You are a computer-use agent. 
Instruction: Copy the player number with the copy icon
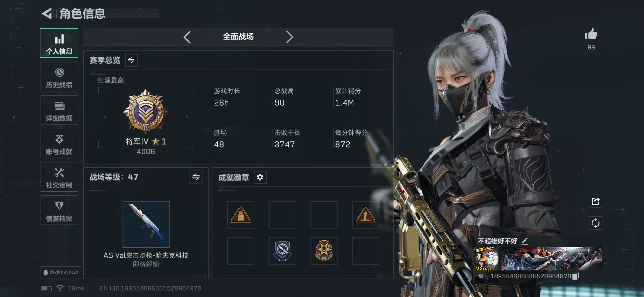click(576, 276)
